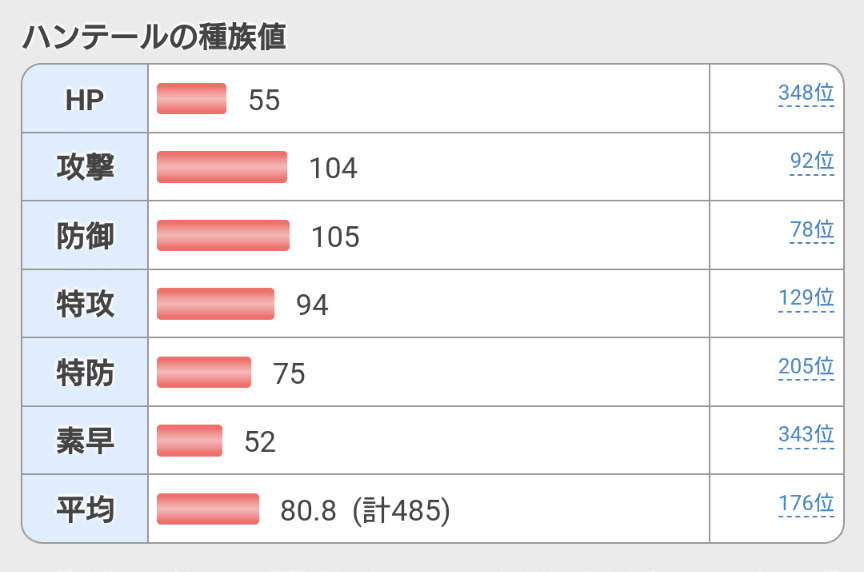Click the red bar beside 105

pos(223,236)
